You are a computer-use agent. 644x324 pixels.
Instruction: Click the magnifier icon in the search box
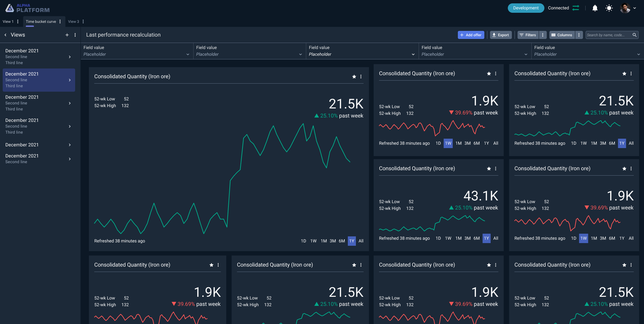pyautogui.click(x=635, y=35)
